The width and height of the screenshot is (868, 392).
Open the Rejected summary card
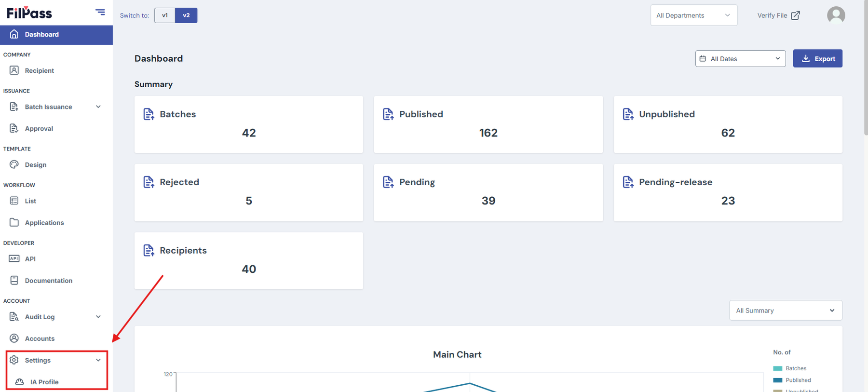click(x=249, y=192)
